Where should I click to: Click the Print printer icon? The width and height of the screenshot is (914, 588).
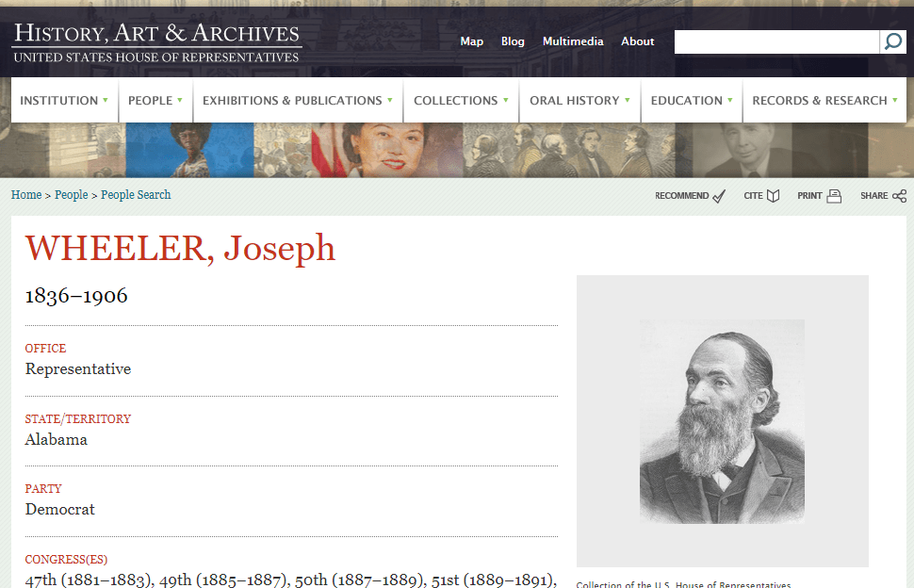coord(834,196)
